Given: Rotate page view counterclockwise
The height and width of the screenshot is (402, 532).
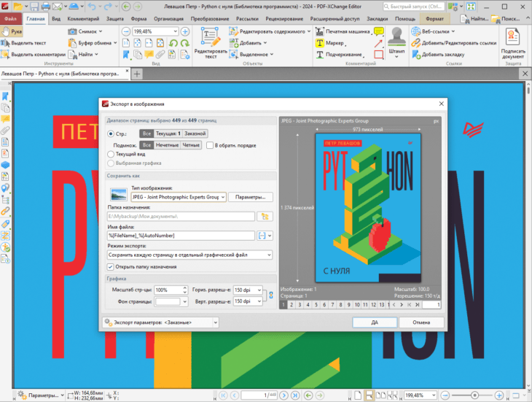Looking at the screenshot, I should tap(173, 43).
